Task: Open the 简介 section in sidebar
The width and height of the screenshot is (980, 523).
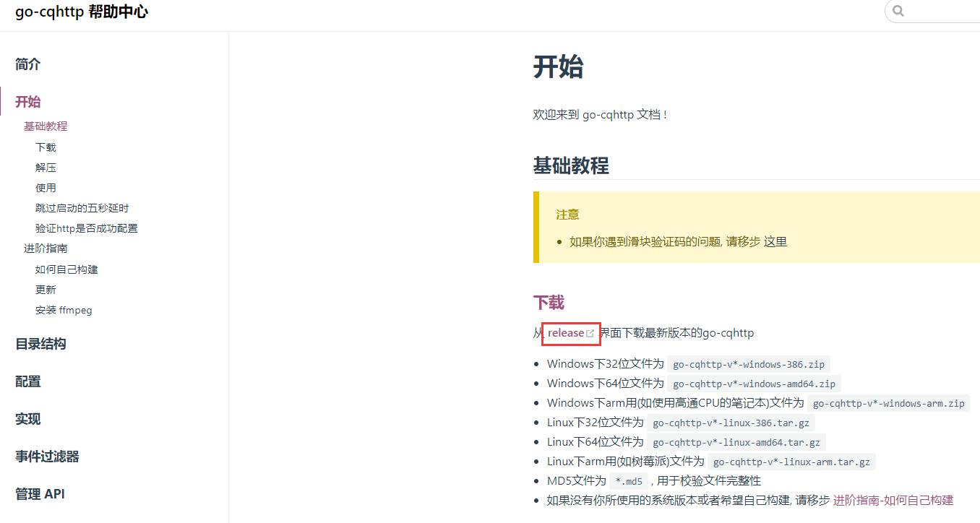Action: tap(27, 64)
